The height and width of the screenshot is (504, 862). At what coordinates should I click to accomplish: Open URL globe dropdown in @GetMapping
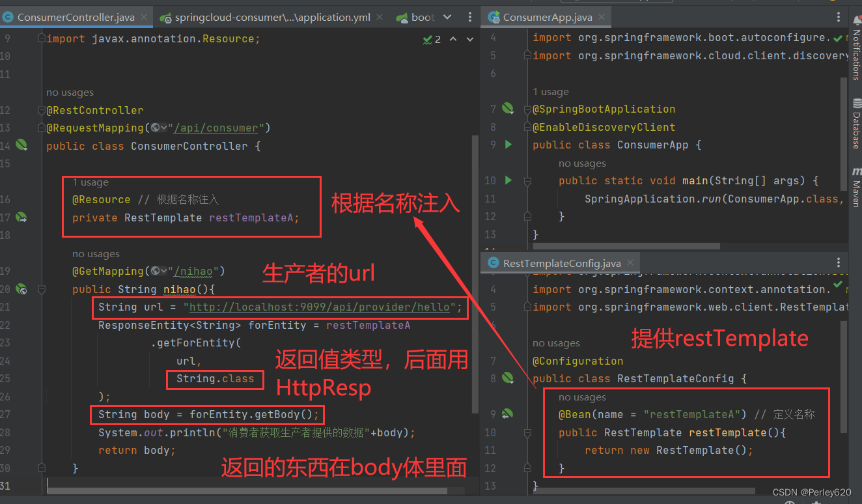[158, 271]
